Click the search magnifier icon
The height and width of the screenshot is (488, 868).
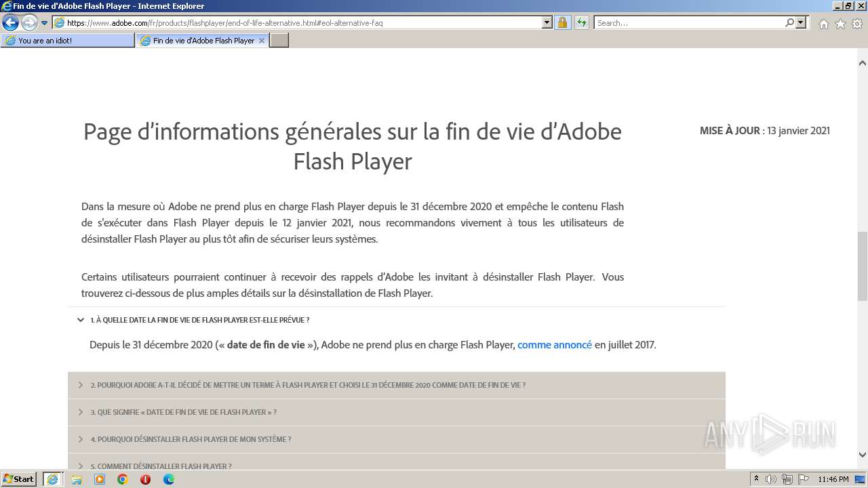[789, 23]
